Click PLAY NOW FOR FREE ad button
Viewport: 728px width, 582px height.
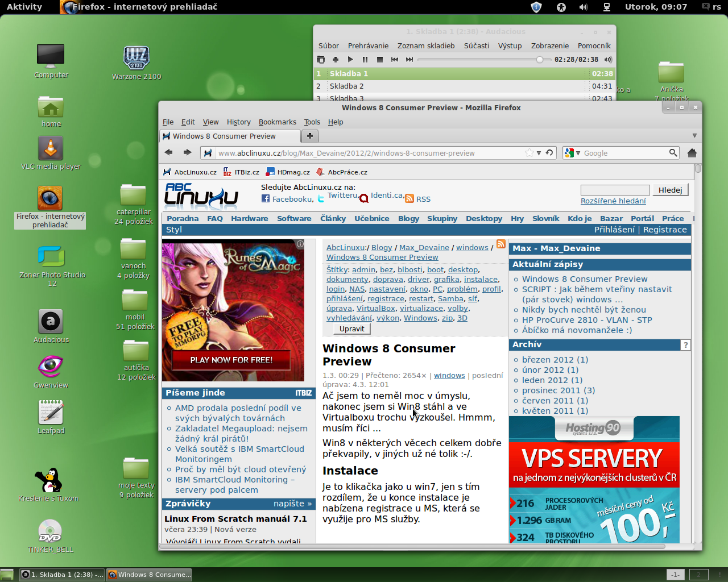[231, 360]
